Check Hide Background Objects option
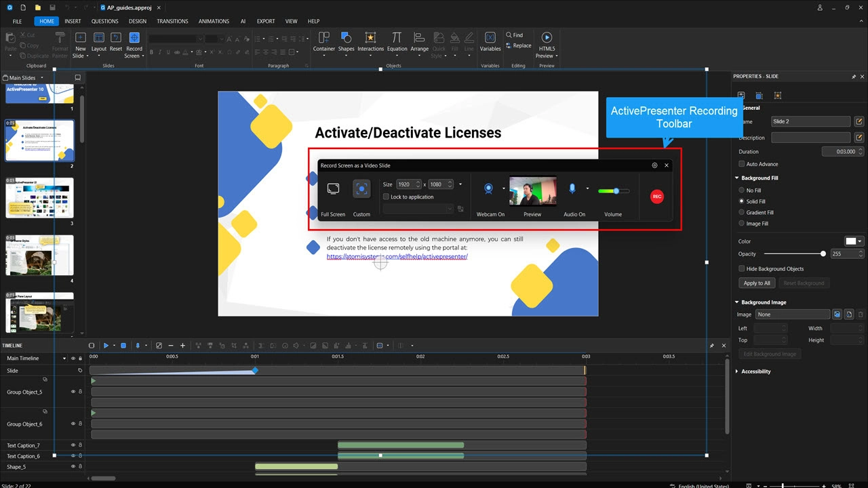 coord(741,269)
